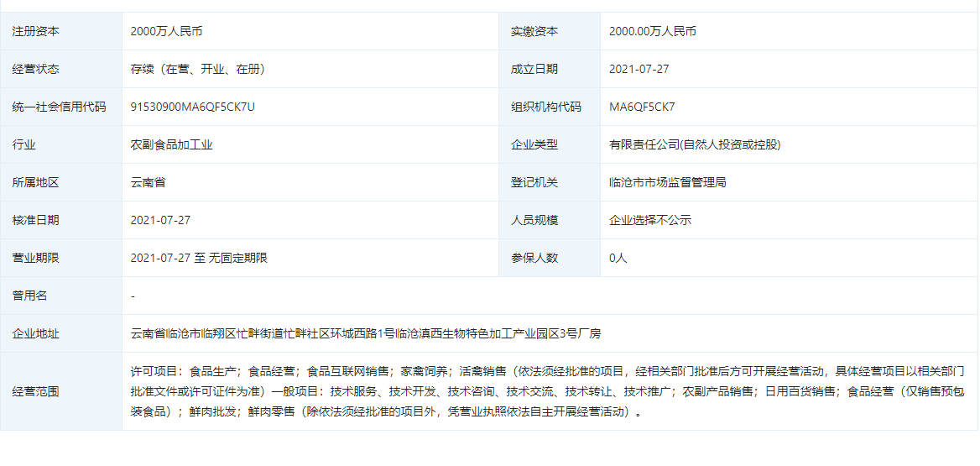Click the 经营范围 label cell
Viewport: 980px width, 466px height.
pyautogui.click(x=61, y=391)
